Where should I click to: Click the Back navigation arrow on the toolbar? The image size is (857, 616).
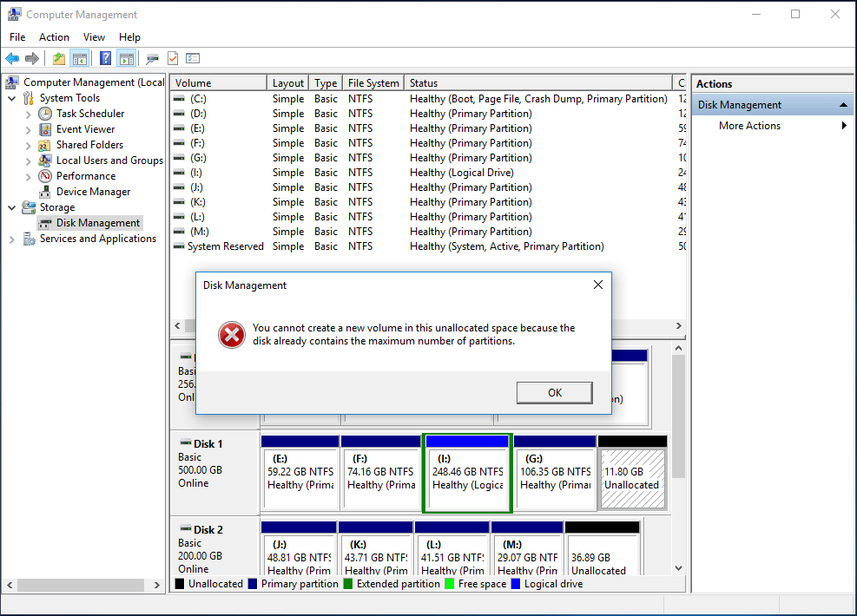coord(12,58)
